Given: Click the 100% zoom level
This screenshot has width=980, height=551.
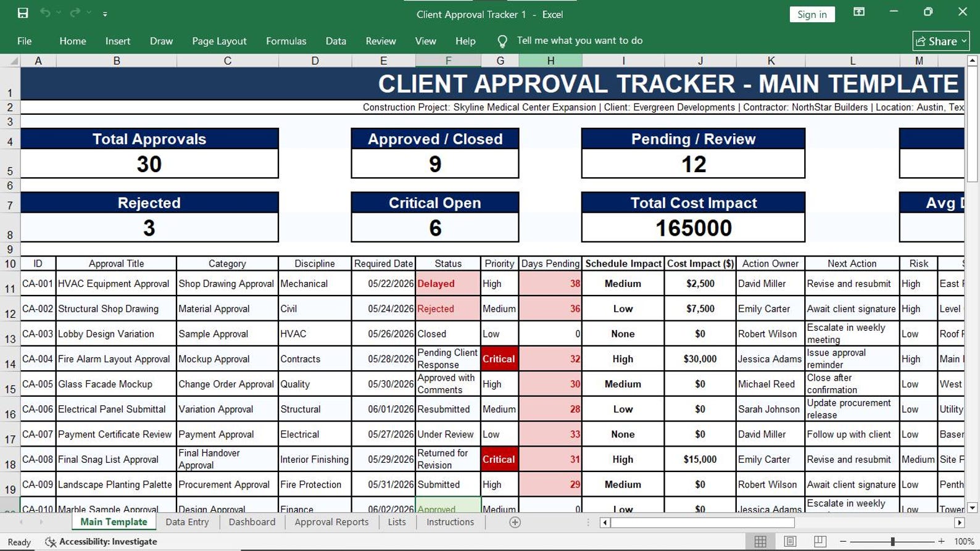Looking at the screenshot, I should point(964,542).
